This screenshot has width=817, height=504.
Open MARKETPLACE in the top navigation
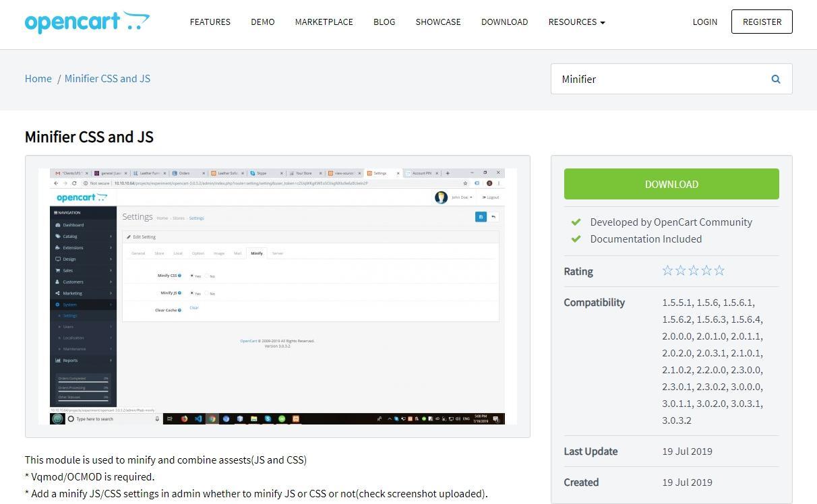(x=324, y=22)
